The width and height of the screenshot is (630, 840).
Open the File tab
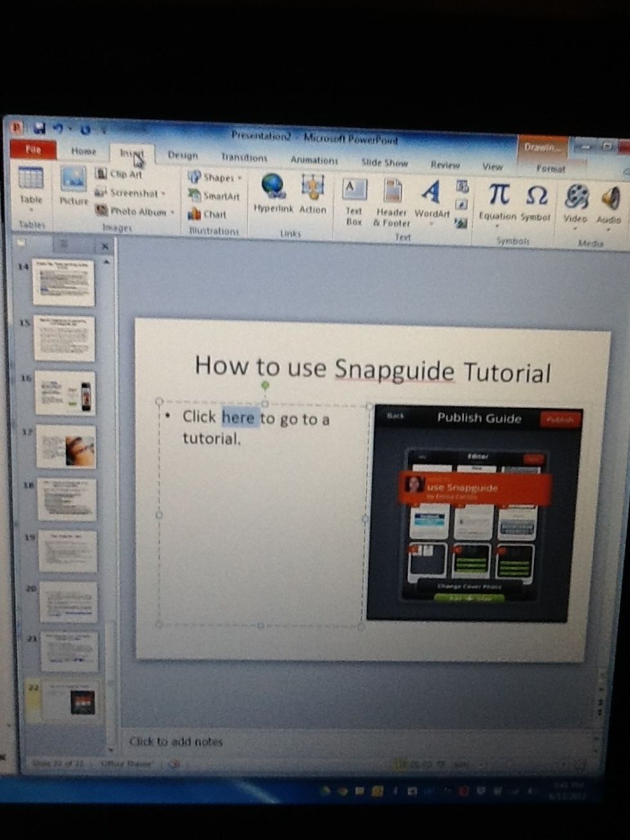tap(33, 149)
